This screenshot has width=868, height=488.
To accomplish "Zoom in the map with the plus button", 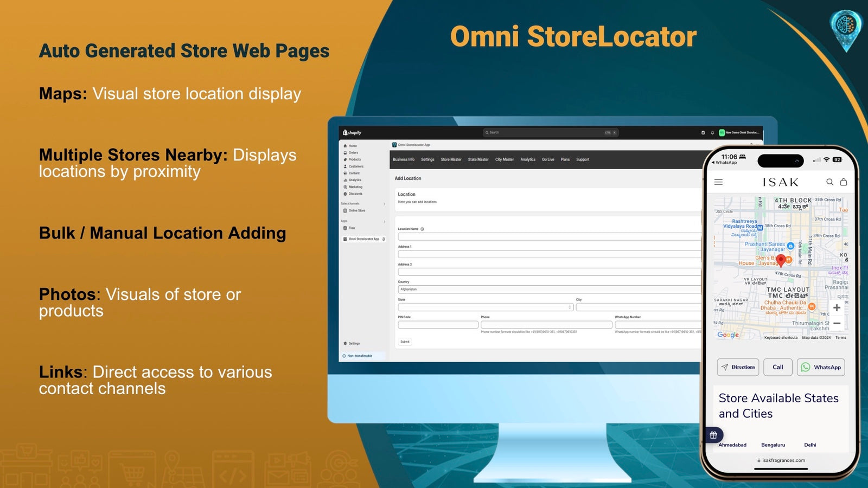I will tap(837, 307).
